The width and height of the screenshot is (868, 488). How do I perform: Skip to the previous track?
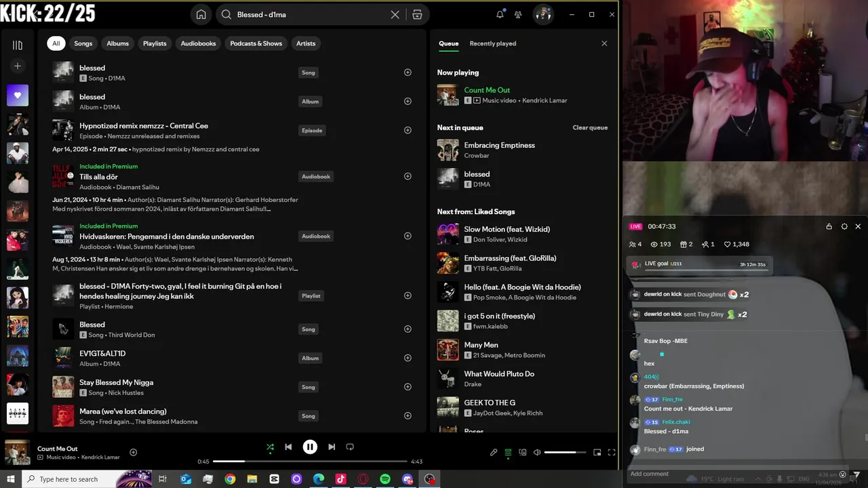(x=288, y=447)
